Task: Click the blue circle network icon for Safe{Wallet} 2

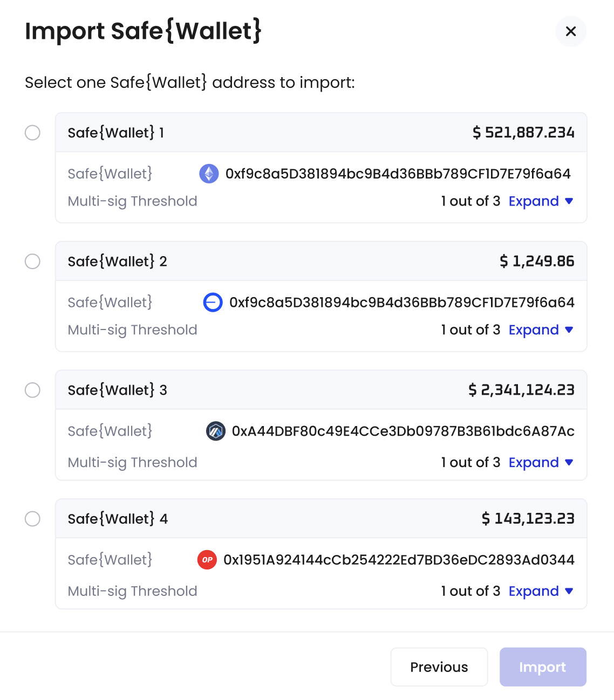Action: tap(213, 302)
